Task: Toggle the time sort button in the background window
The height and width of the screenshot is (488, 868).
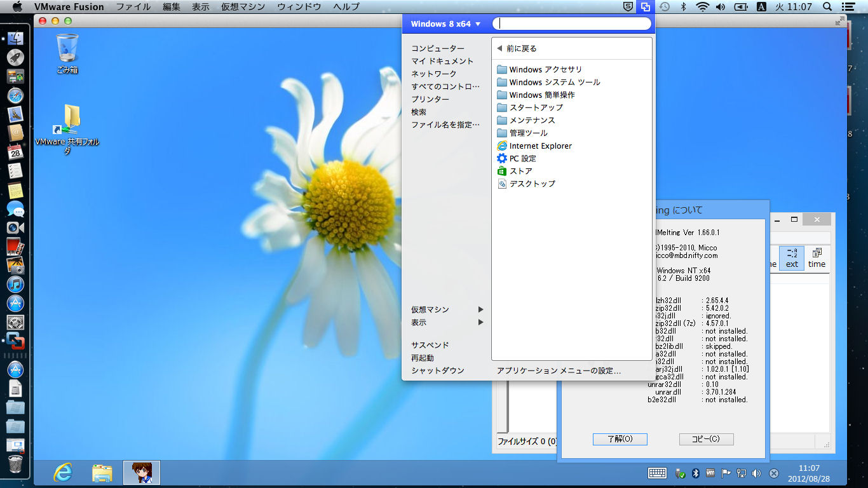Action: pyautogui.click(x=817, y=259)
